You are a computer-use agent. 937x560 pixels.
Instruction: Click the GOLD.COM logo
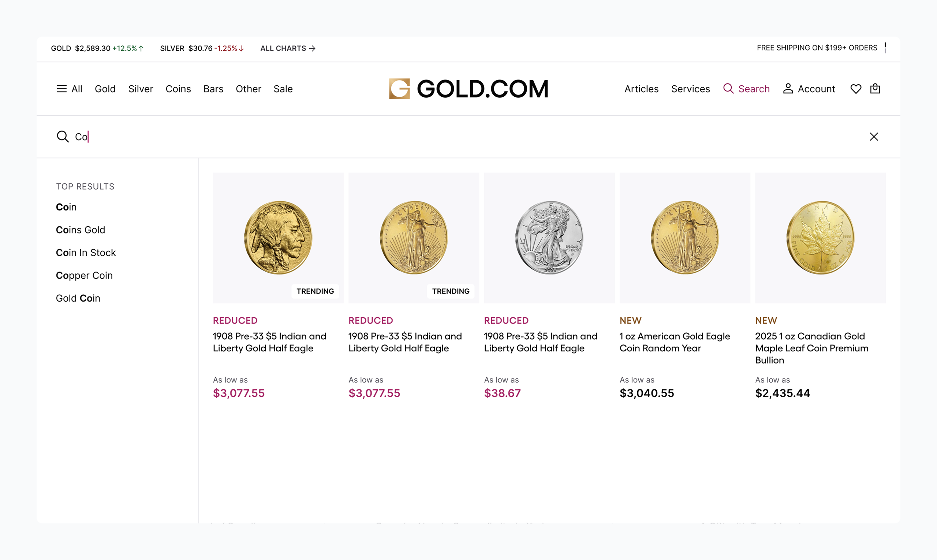[468, 89]
